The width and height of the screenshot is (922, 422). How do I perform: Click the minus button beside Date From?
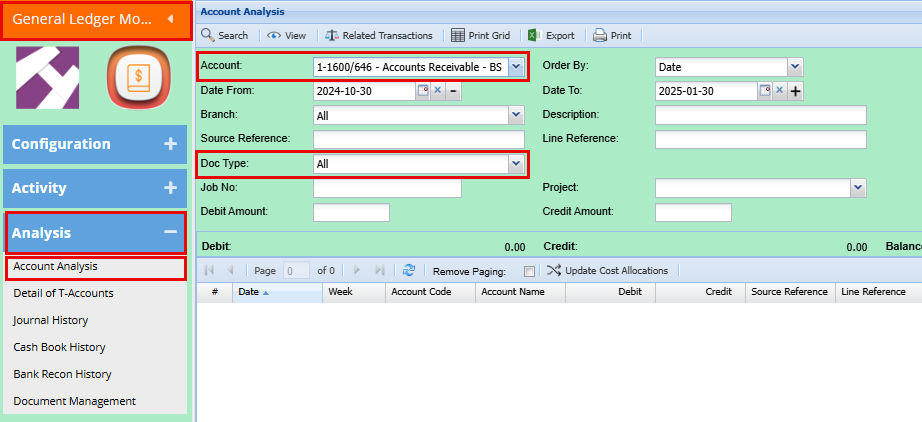tap(453, 92)
